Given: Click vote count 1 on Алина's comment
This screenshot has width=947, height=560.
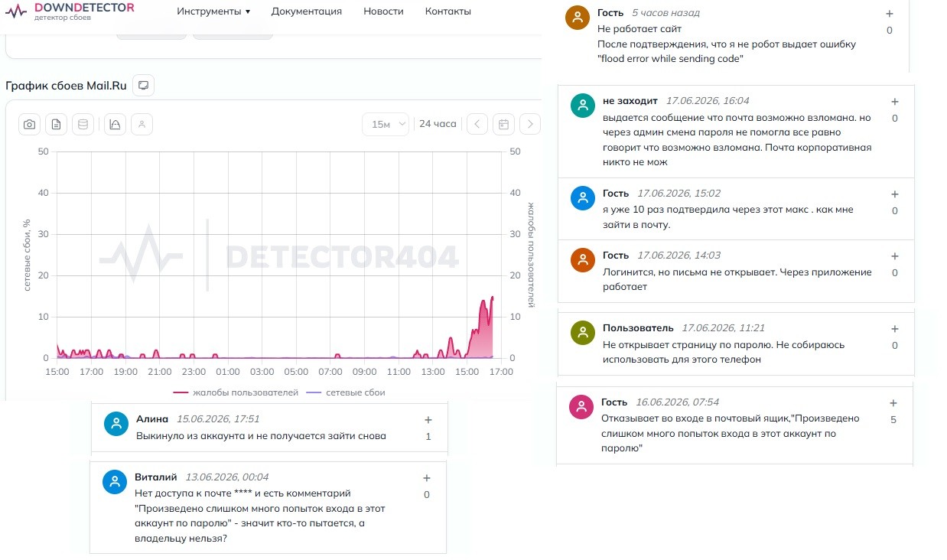Looking at the screenshot, I should [428, 437].
